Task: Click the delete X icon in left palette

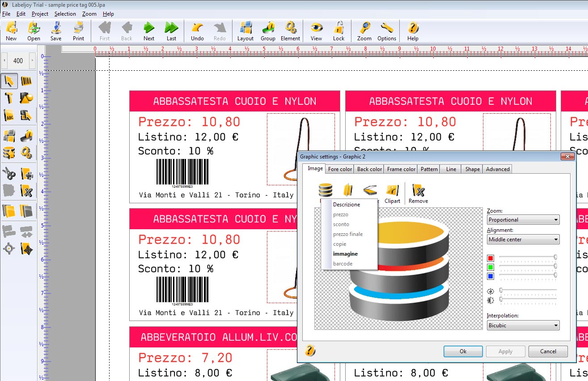Action: point(26,190)
